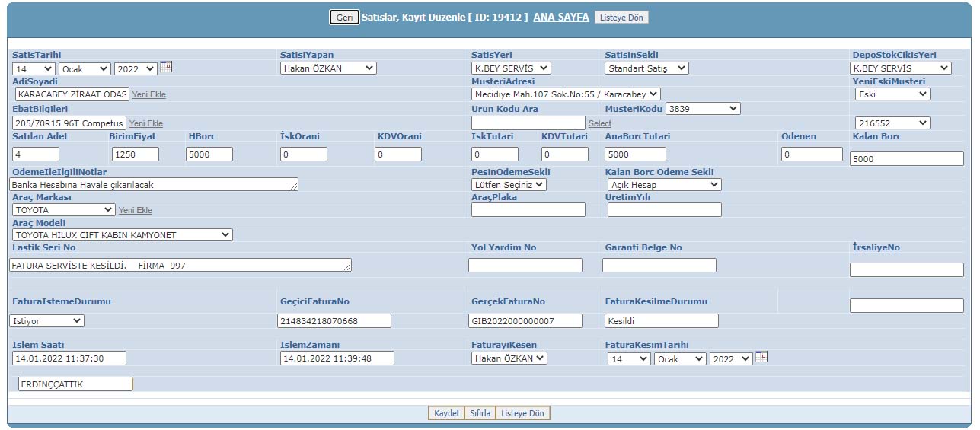Click the Geri back button
Image resolution: width=980 pixels, height=430 pixels.
[344, 18]
